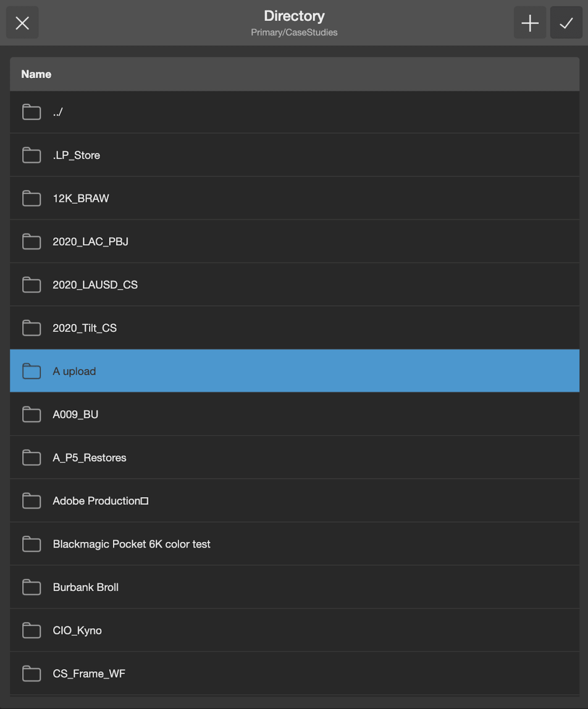Image resolution: width=588 pixels, height=709 pixels.
Task: Click folder icon beside A upload
Action: (x=31, y=371)
